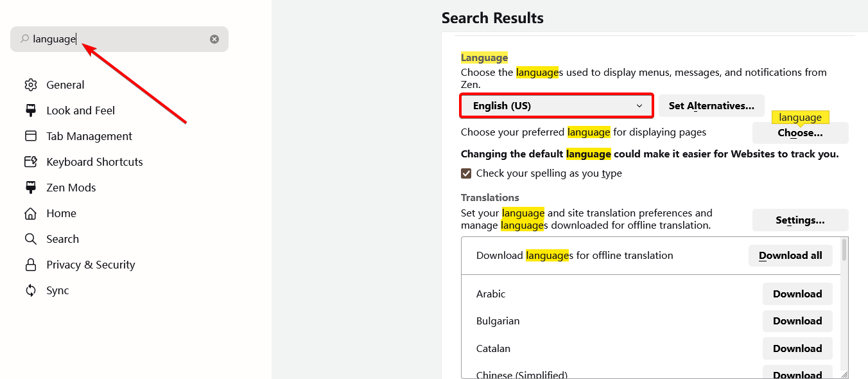
Task: Toggle Check your spelling as you type
Action: [467, 173]
